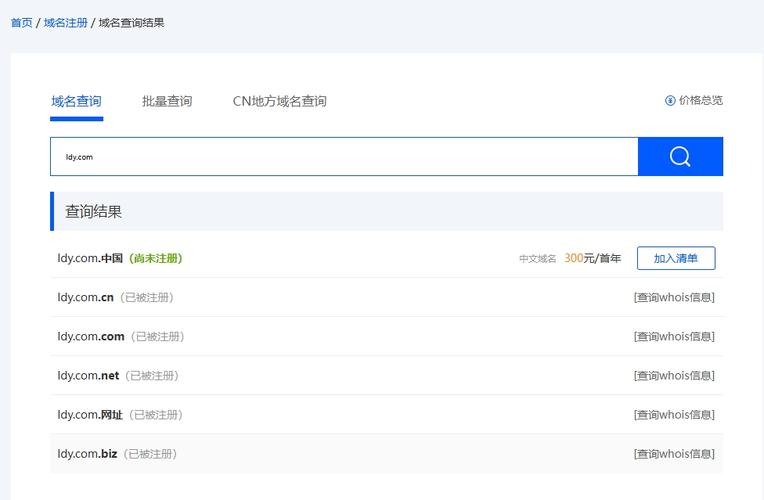The image size is (764, 500).
Task: Select the ldy.com.网址 domain name text
Action: 90,415
